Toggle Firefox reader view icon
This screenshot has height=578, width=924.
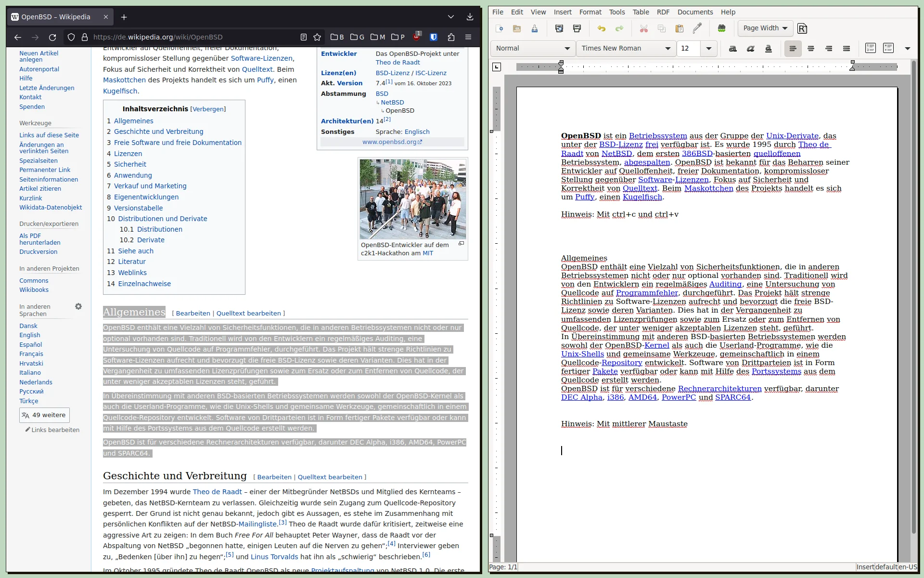(304, 37)
